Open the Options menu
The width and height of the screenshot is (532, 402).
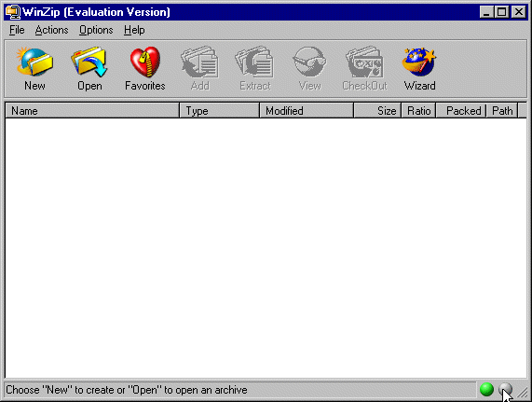(96, 30)
